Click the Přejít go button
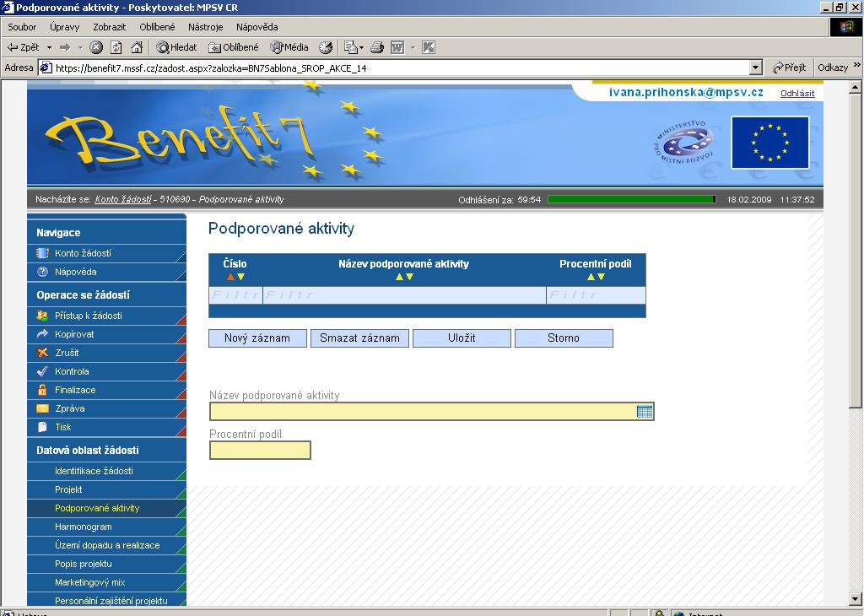 coord(789,68)
